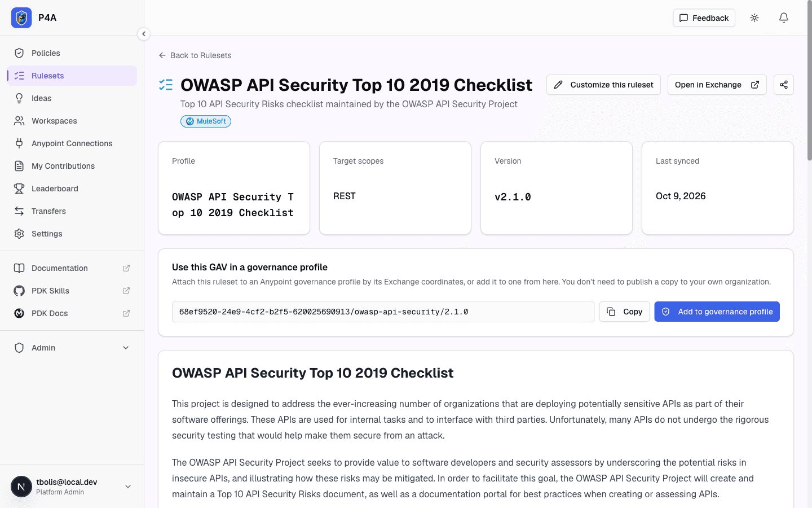Click the PDK Skills GitHub icon
812x508 pixels.
point(19,291)
